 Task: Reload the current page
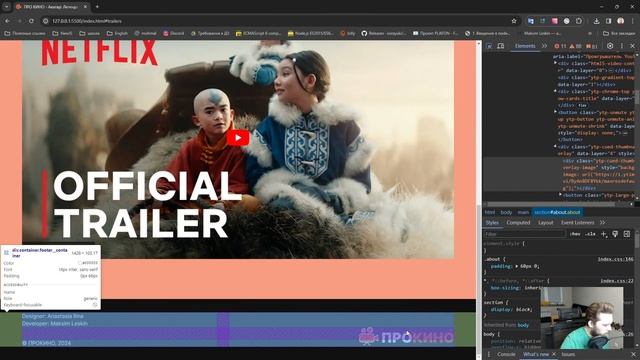tap(31, 21)
